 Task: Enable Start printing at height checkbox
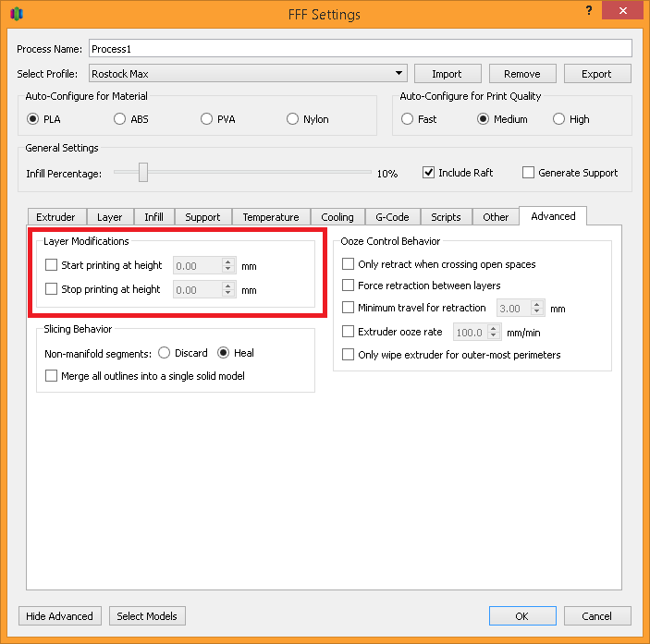coord(52,265)
